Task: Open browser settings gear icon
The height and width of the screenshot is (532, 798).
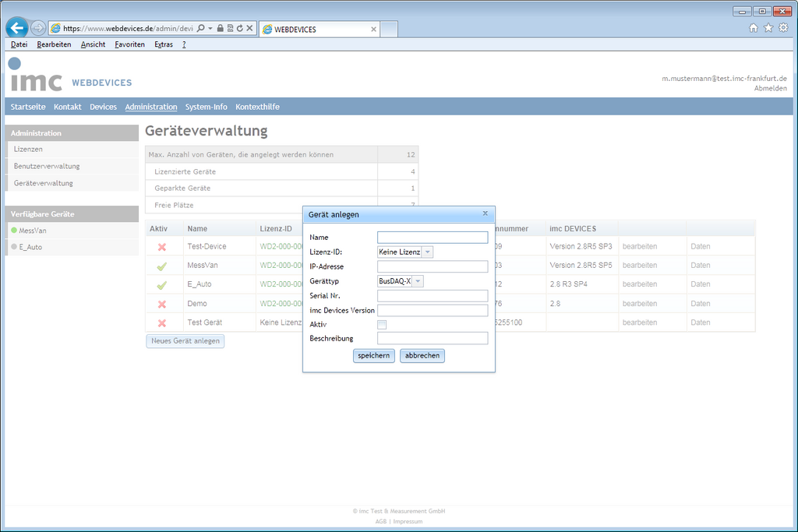Action: pos(783,28)
